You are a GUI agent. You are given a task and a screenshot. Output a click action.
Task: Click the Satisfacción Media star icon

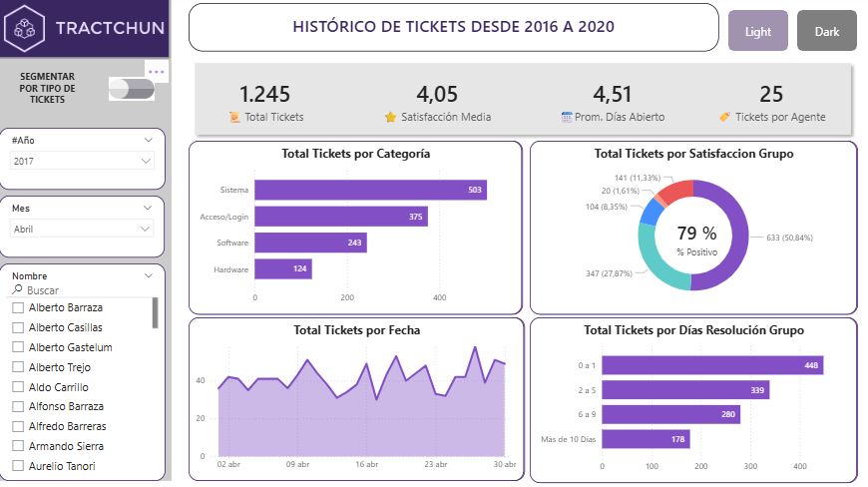point(391,118)
